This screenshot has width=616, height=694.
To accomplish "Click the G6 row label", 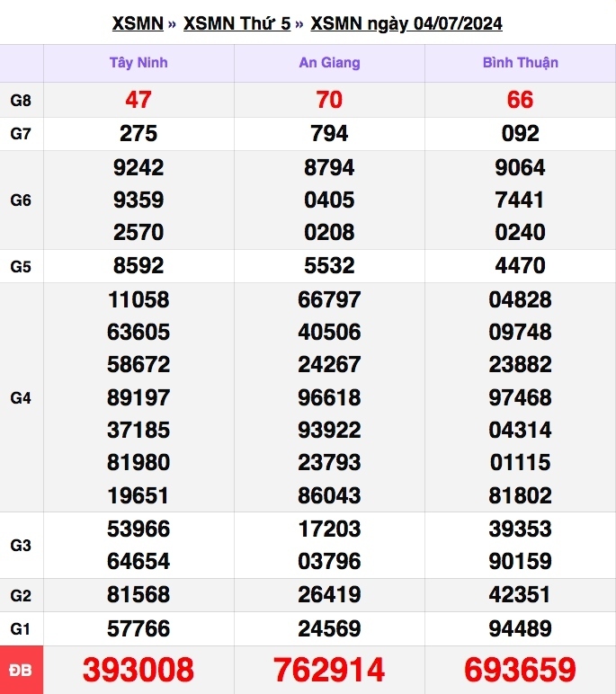I will [21, 200].
